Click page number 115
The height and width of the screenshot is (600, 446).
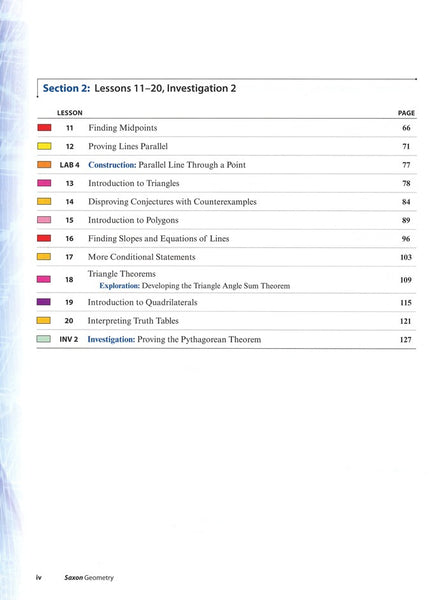(406, 303)
